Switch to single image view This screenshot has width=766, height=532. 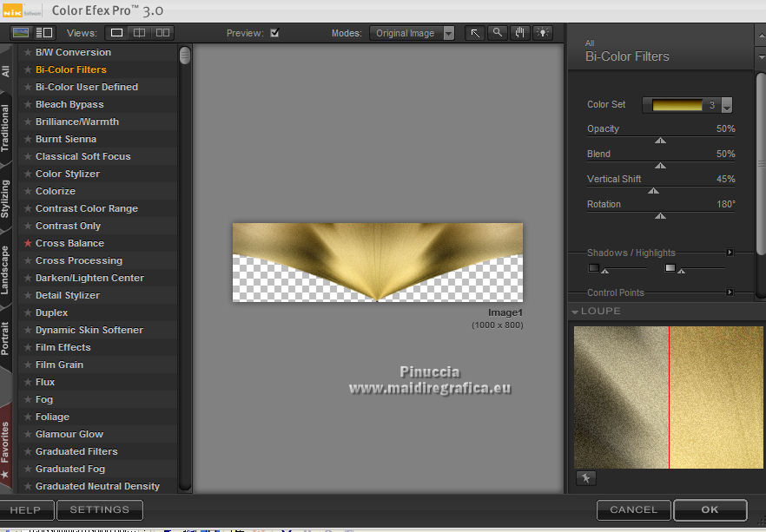(116, 33)
